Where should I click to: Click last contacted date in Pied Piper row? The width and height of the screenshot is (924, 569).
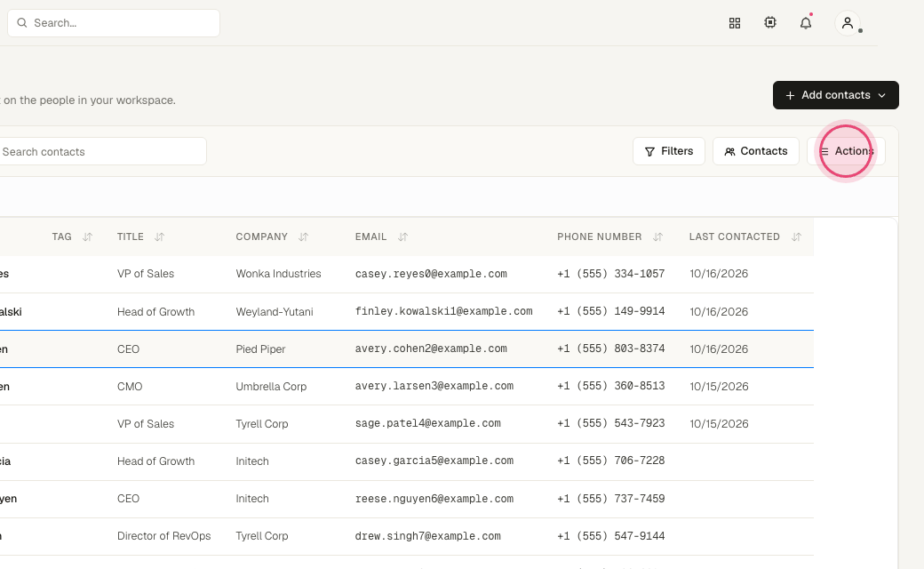click(x=719, y=349)
